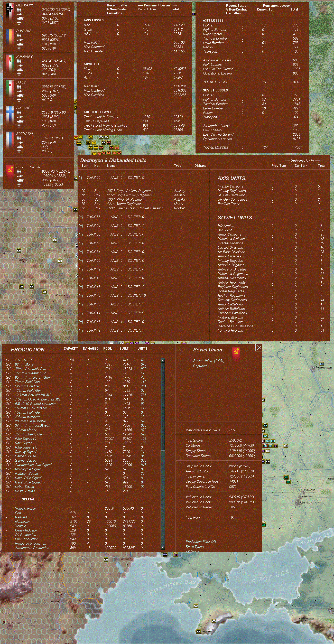This screenshot has width=334, height=644.
Task: Click the UNITS column header
Action: coord(142,349)
